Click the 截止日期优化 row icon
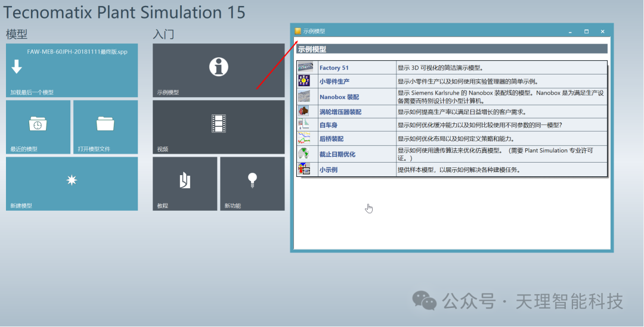The image size is (644, 327). (303, 154)
